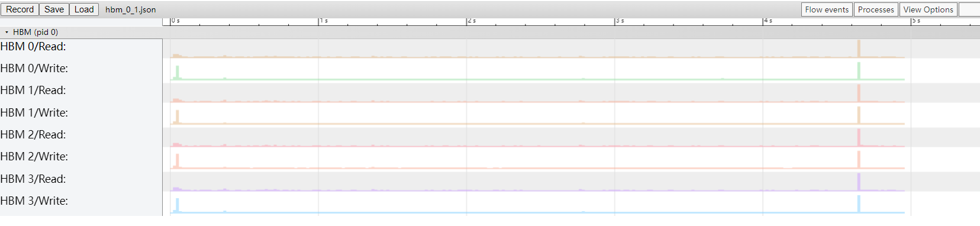The height and width of the screenshot is (226, 980).
Task: Collapse the HBM (pid 0) process group
Action: coord(7,33)
